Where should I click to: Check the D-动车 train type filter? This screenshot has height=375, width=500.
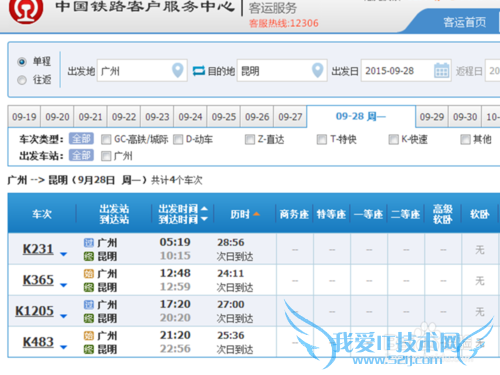[178, 139]
